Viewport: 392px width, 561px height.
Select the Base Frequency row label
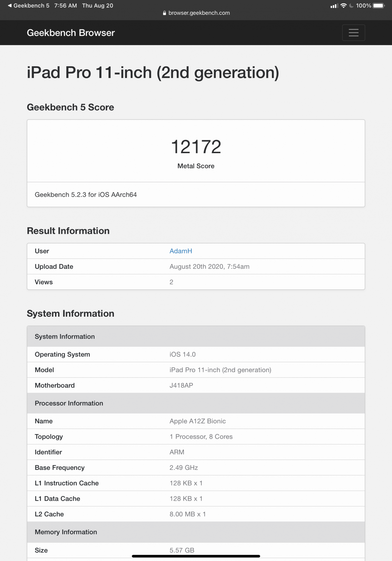[59, 468]
